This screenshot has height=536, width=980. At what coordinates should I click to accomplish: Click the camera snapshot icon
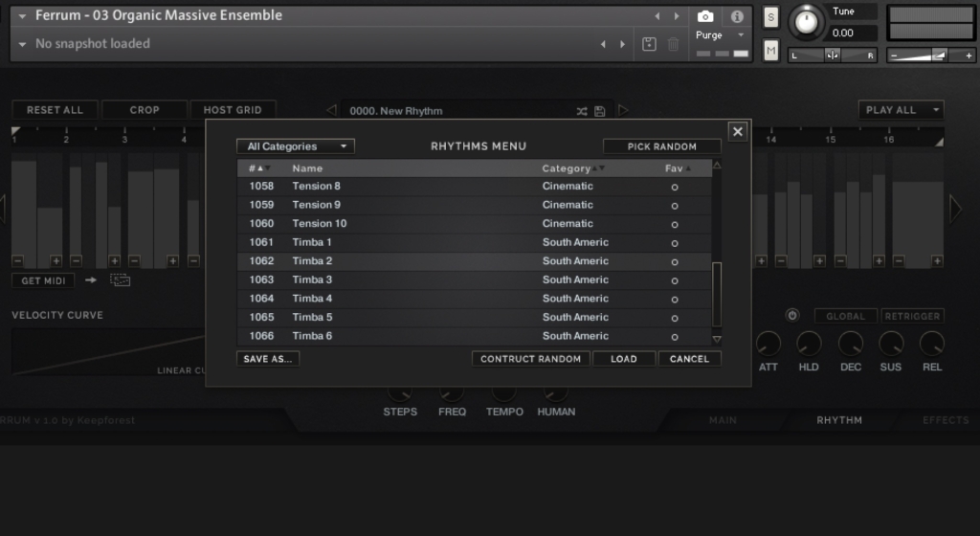[705, 16]
